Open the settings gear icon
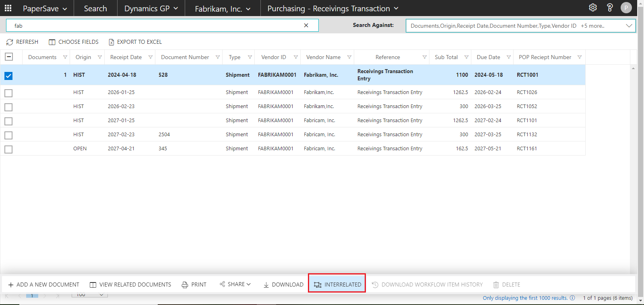 [x=592, y=8]
